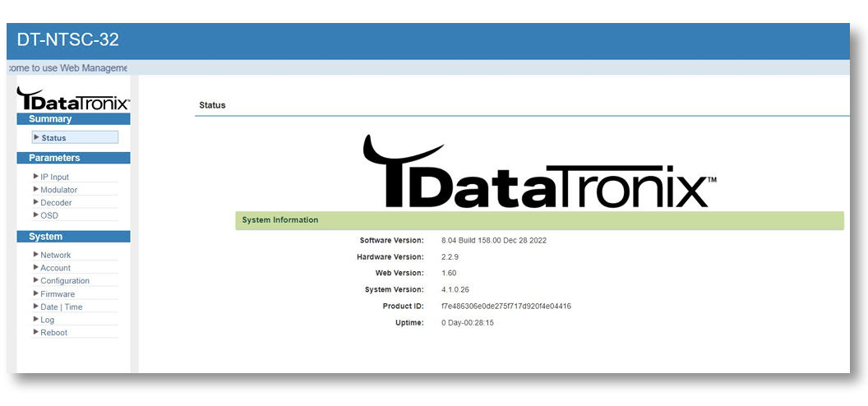The image size is (868, 406).
Task: Click the triangle icon next to Network
Action: [36, 255]
